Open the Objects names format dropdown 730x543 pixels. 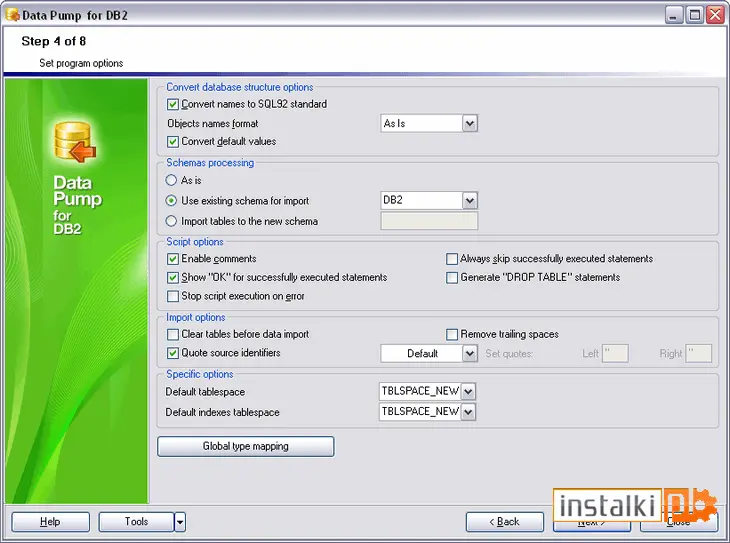pos(470,123)
